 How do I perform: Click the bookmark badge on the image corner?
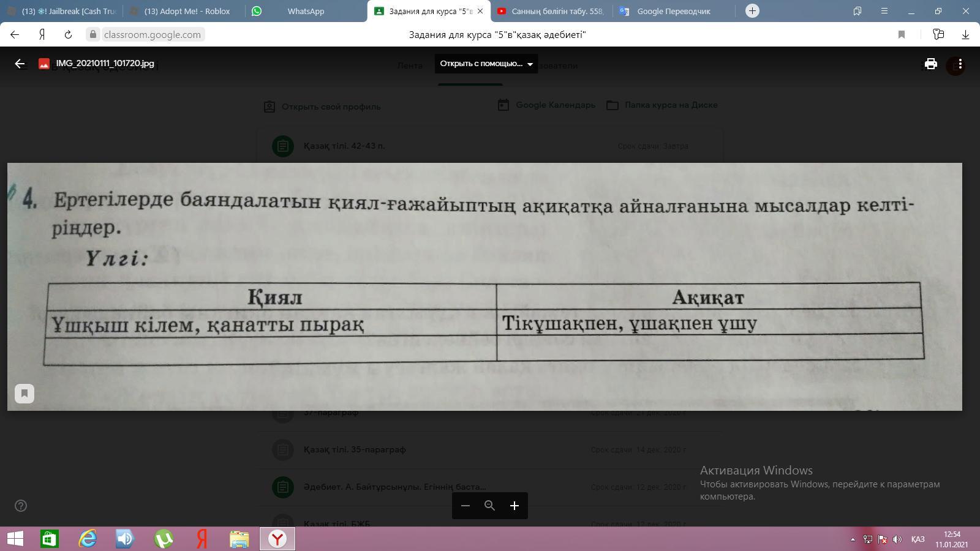click(24, 394)
